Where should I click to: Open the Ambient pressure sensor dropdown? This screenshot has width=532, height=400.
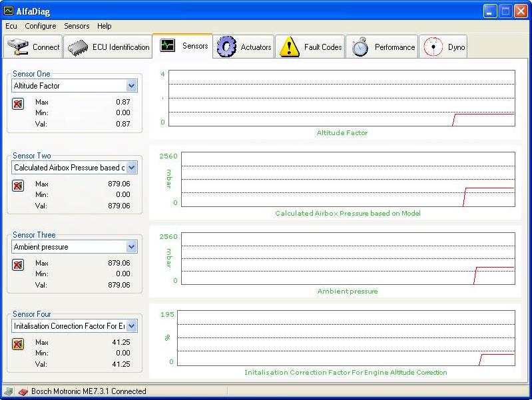click(131, 247)
